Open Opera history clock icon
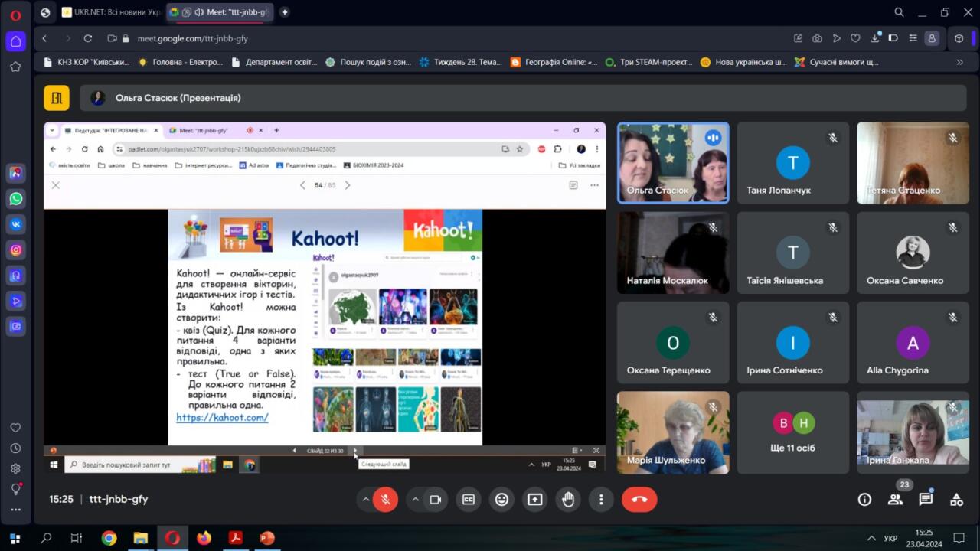The image size is (980, 551). click(x=15, y=448)
